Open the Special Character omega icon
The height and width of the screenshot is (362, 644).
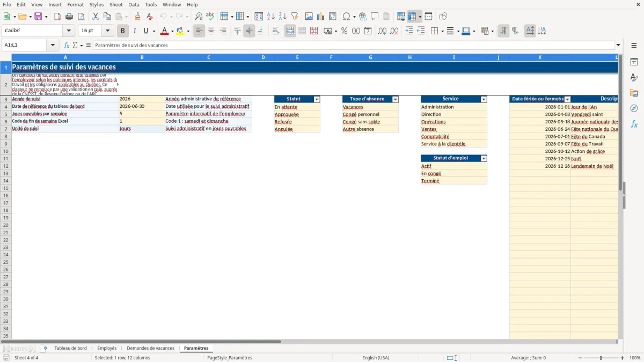pos(347,17)
